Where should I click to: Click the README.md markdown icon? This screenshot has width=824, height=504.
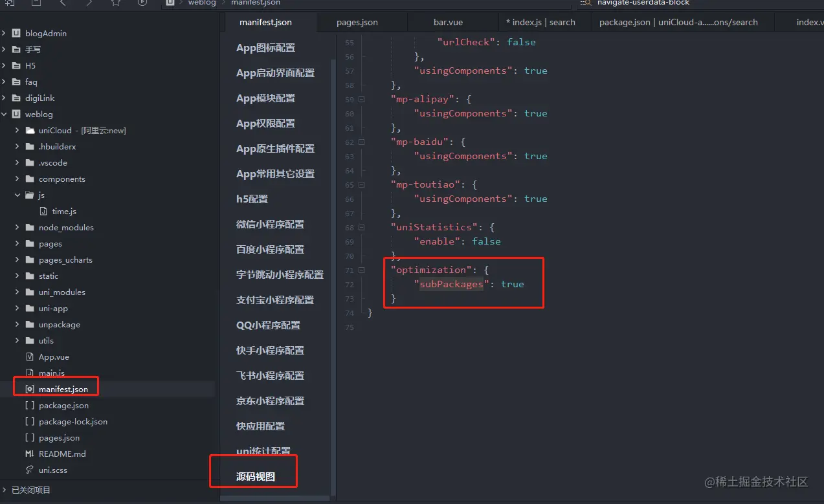[30, 454]
